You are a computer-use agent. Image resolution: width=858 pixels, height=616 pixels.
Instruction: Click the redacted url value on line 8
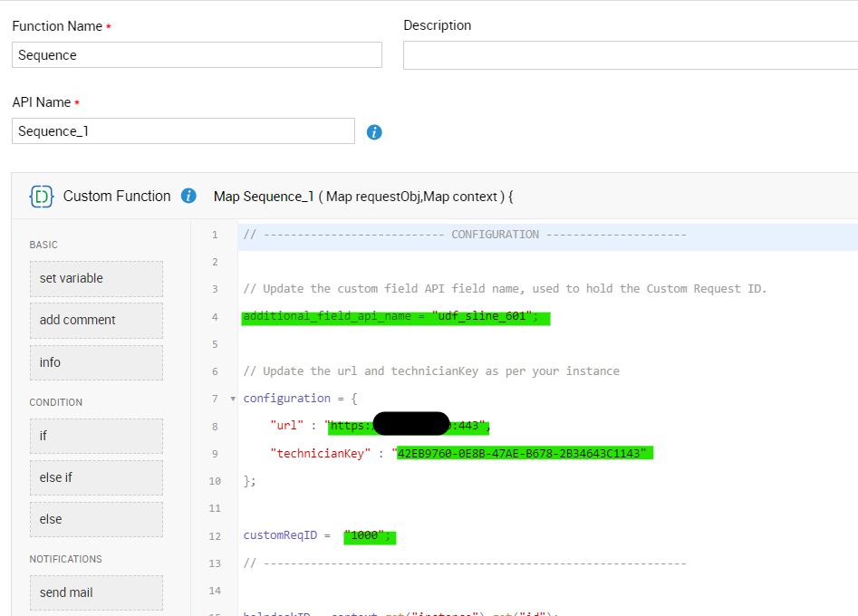coord(410,426)
